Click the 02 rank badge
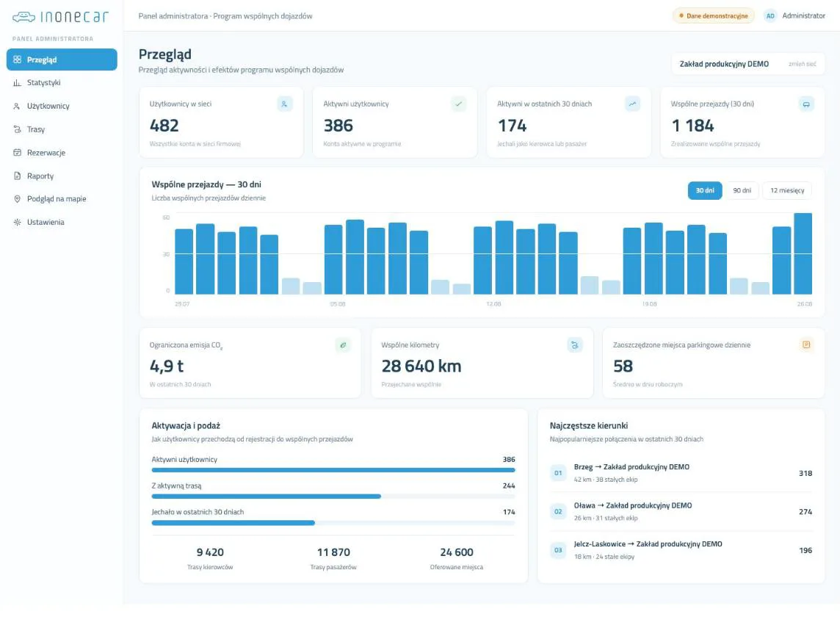 click(x=558, y=512)
